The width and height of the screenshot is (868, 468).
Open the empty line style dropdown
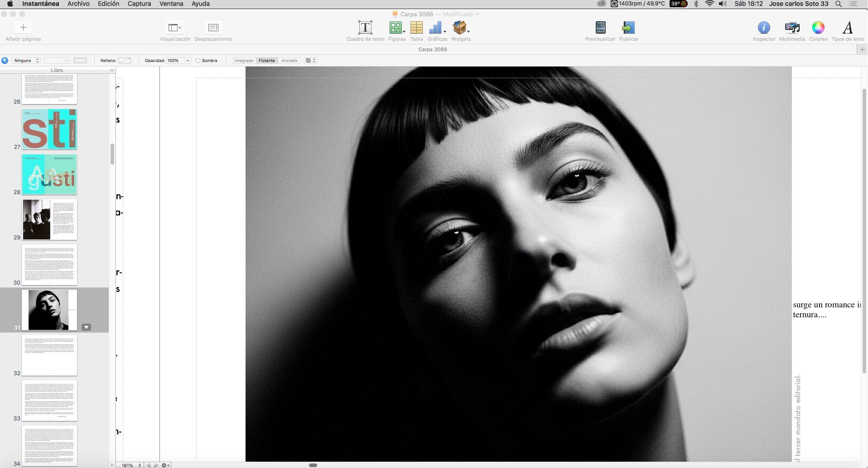57,61
